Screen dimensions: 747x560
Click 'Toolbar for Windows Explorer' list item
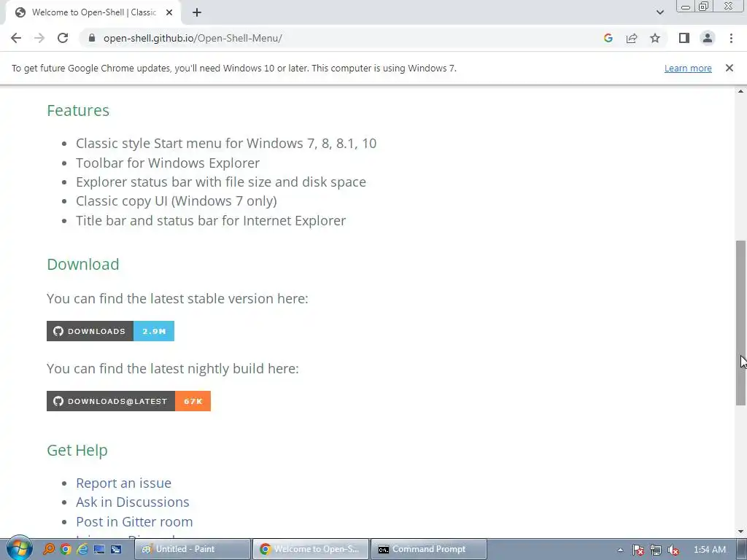click(168, 163)
